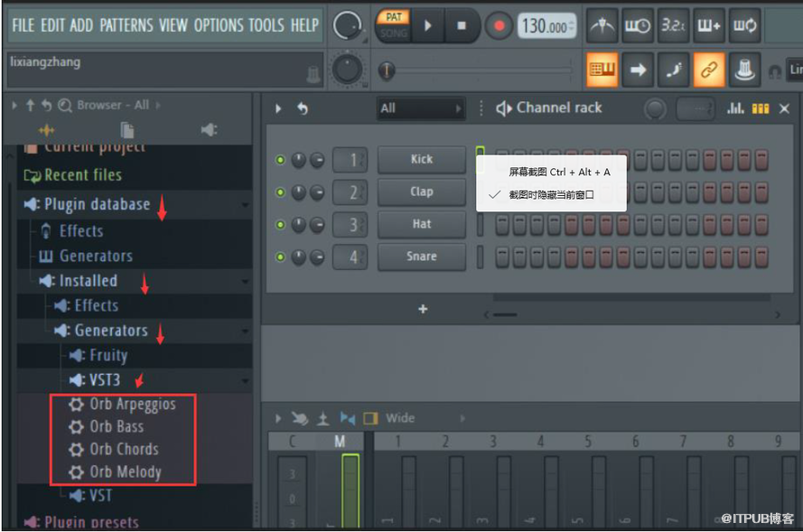The width and height of the screenshot is (803, 532).
Task: Click the Hat channel button
Action: click(421, 224)
